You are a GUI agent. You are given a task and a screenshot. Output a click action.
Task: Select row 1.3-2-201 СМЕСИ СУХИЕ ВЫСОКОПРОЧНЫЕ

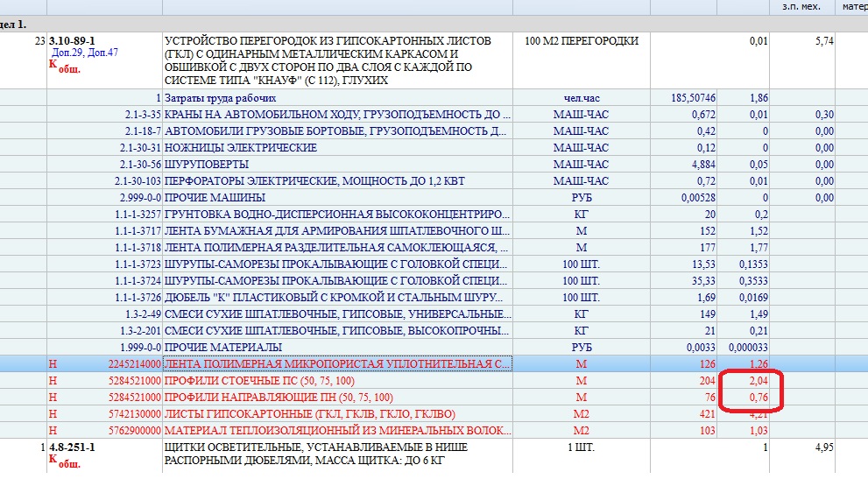434,331
